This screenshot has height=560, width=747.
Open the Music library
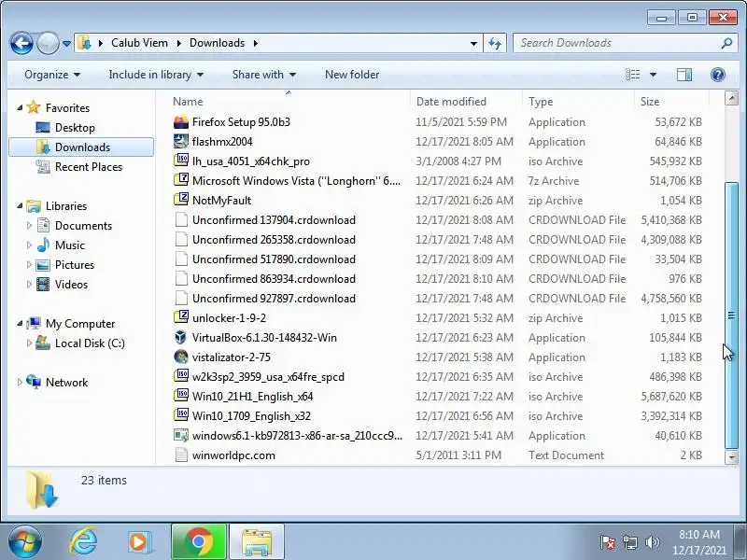[69, 245]
